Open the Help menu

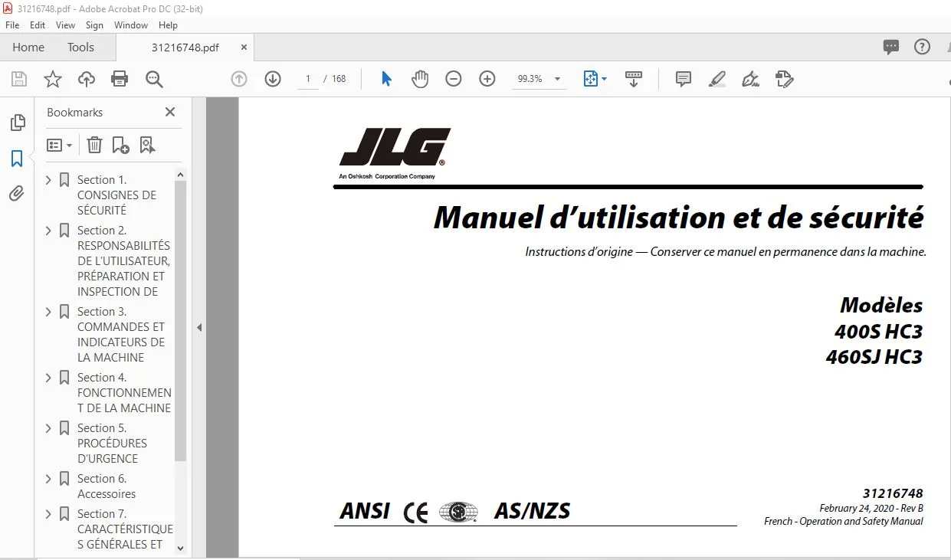168,25
